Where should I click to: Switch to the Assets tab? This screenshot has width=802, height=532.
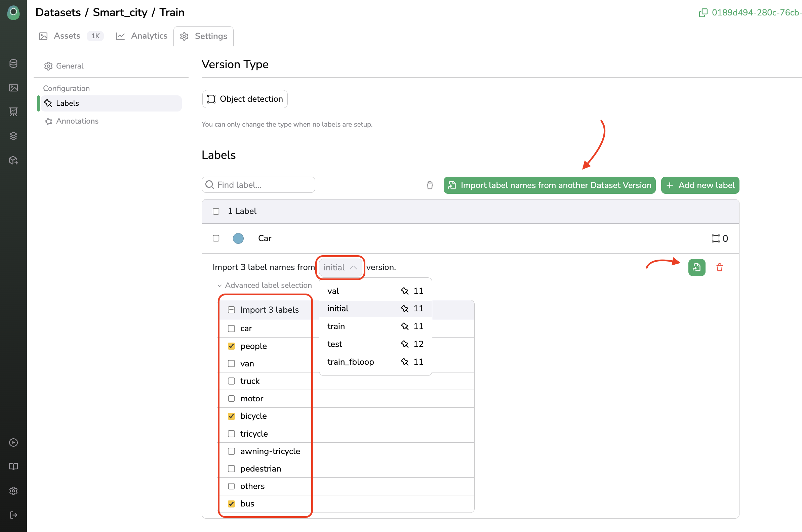point(71,36)
